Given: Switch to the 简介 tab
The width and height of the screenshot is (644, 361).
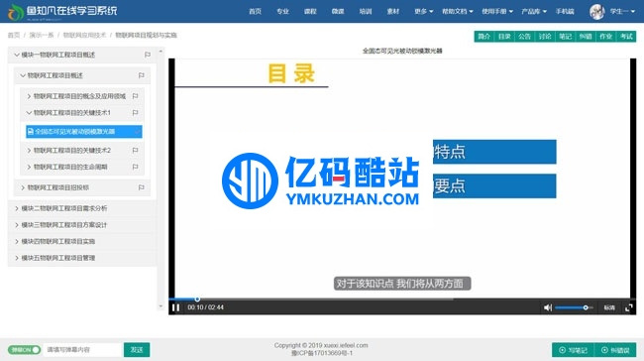Looking at the screenshot, I should click(x=483, y=37).
